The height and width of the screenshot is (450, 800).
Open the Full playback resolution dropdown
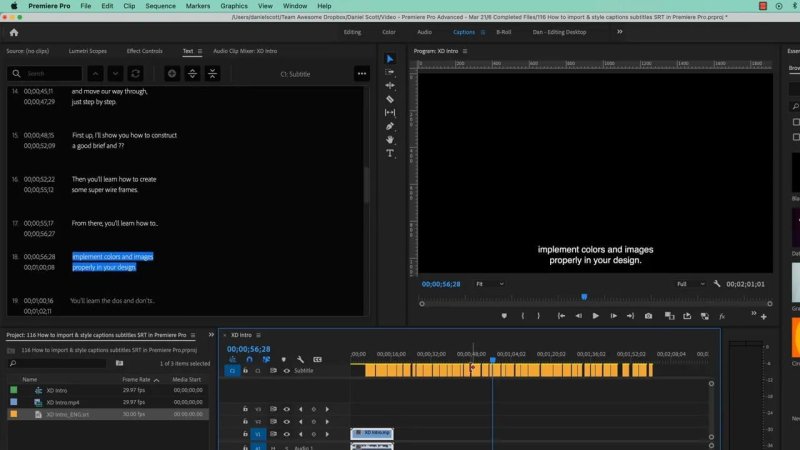point(691,284)
